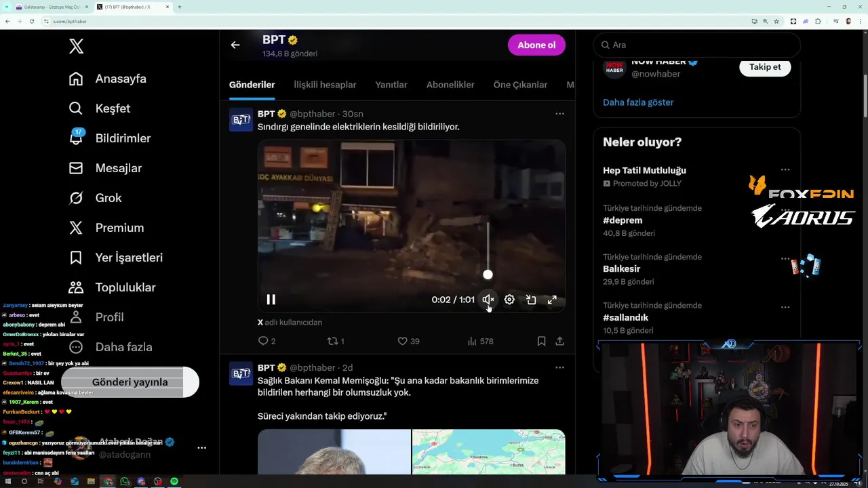View analytics 578 views icon
868x488 pixels.
(472, 341)
